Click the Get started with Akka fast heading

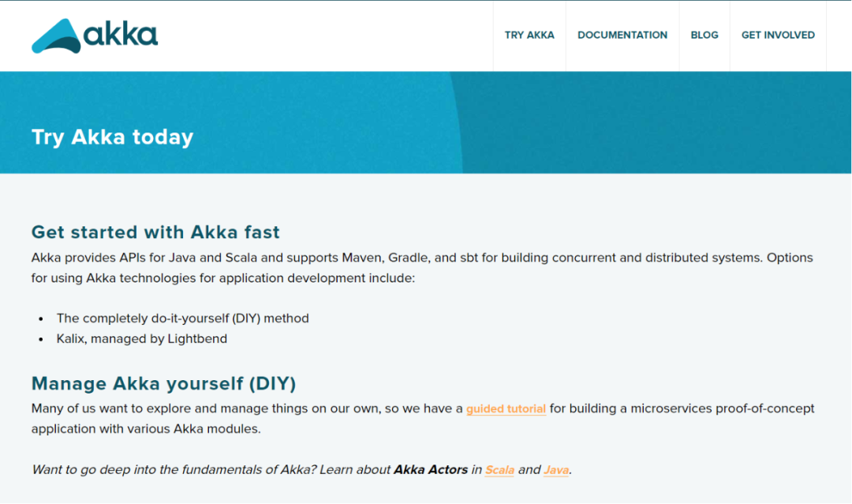tap(155, 232)
